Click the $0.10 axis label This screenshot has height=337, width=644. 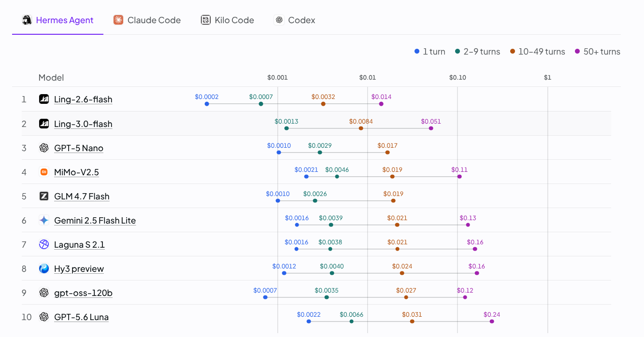[458, 78]
